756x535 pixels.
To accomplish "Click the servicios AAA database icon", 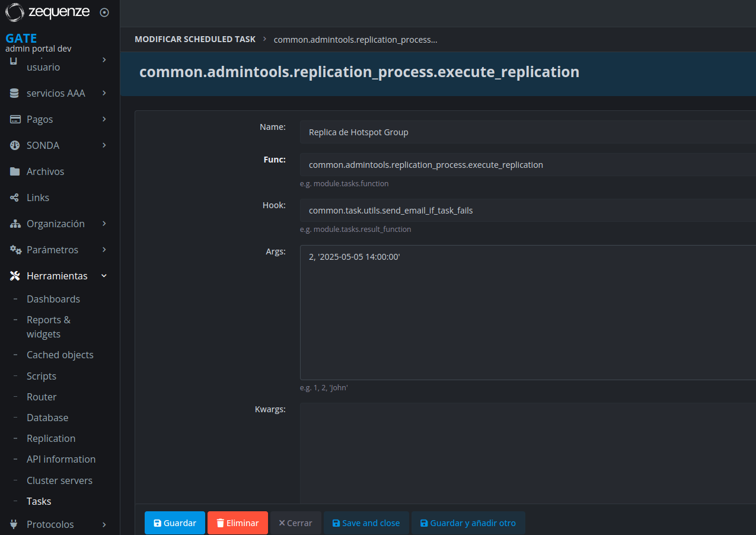I will 15,93.
